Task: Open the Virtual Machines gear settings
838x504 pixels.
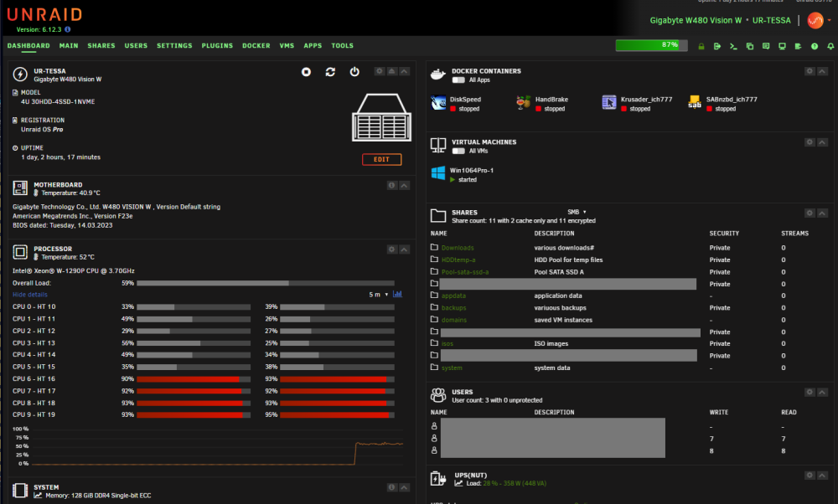Action: [810, 142]
